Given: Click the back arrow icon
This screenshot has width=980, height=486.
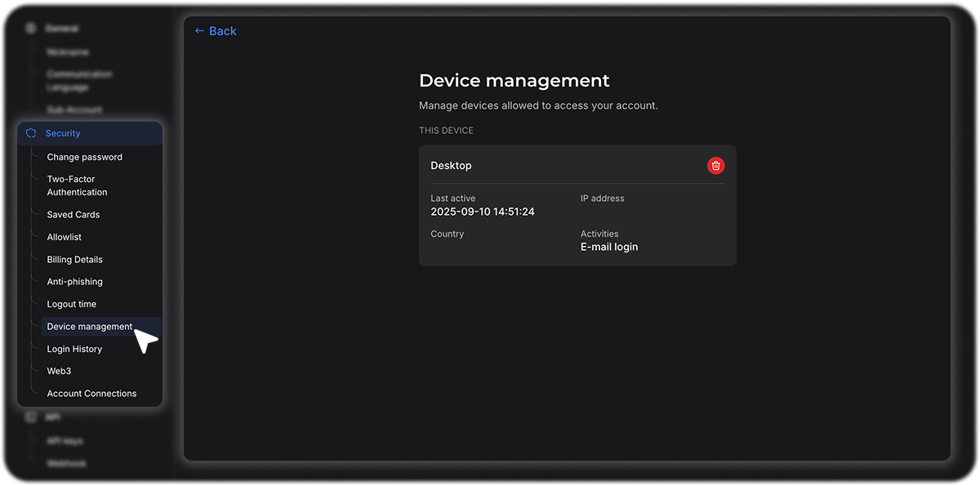Looking at the screenshot, I should pyautogui.click(x=199, y=31).
